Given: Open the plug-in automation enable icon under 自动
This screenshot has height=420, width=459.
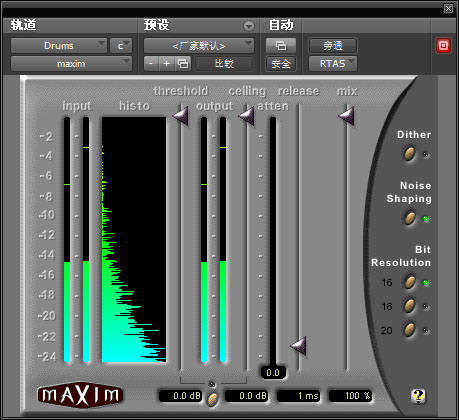Looking at the screenshot, I should 281,46.
